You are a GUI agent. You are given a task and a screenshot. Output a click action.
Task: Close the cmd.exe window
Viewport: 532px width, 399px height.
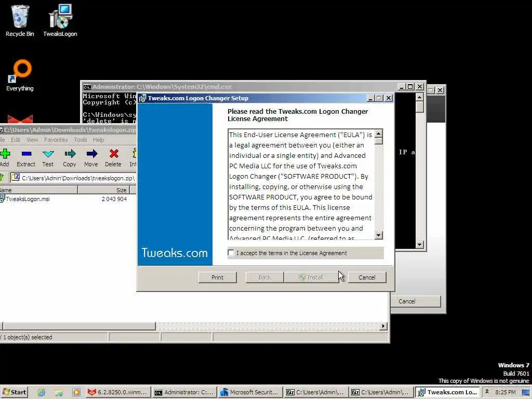pos(420,87)
